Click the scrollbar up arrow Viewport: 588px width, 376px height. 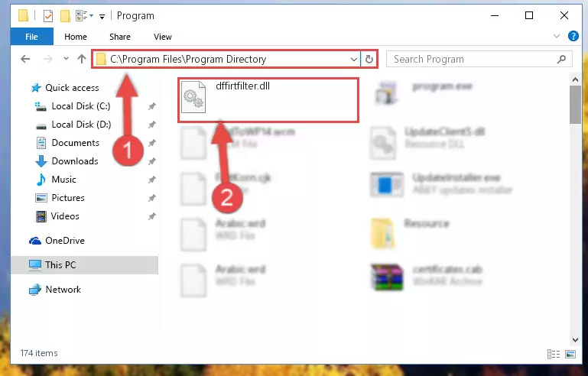point(575,79)
